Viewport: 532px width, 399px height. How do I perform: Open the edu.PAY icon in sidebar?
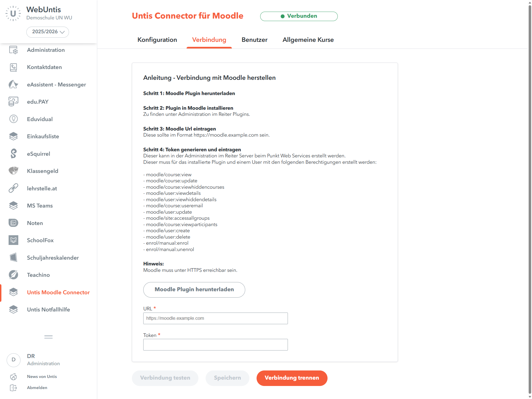[x=13, y=102]
